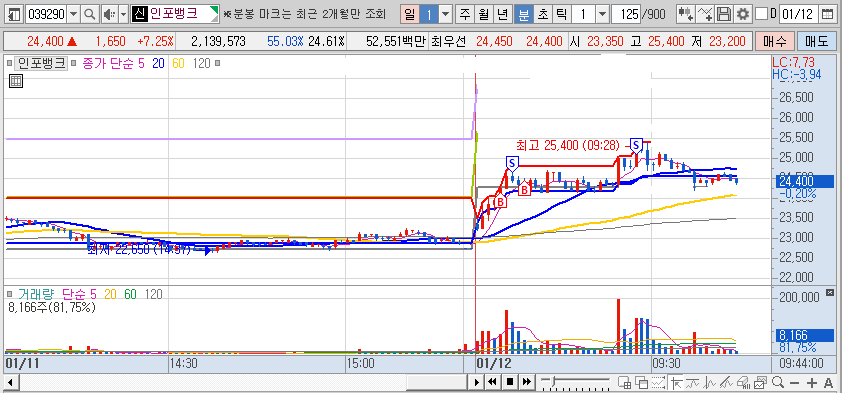Click the rewind button in replay controls
Viewport: 842px width, 393px height.
tap(492, 382)
